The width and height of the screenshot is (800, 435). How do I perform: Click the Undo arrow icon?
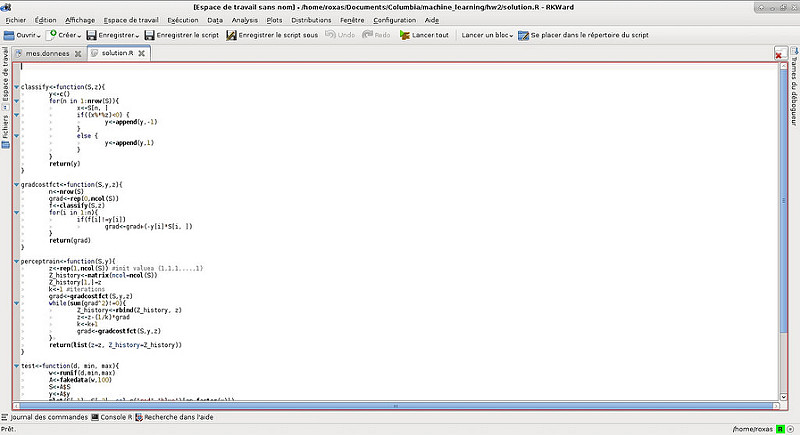pos(331,35)
